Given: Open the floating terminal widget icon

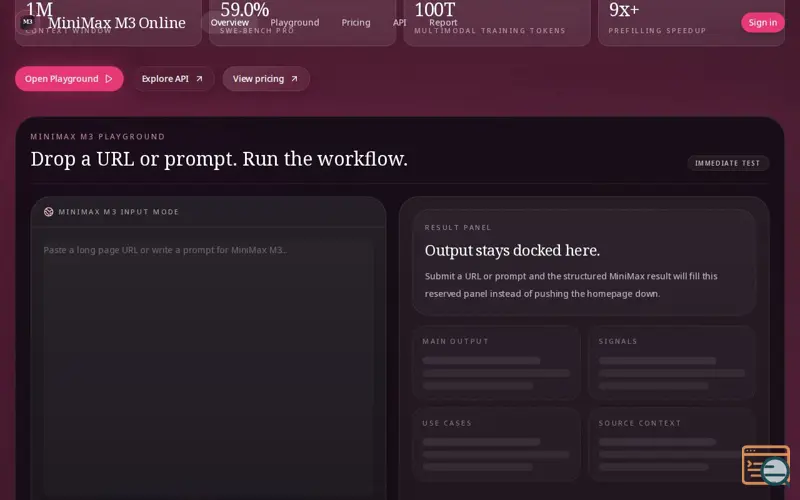Looking at the screenshot, I should point(765,465).
